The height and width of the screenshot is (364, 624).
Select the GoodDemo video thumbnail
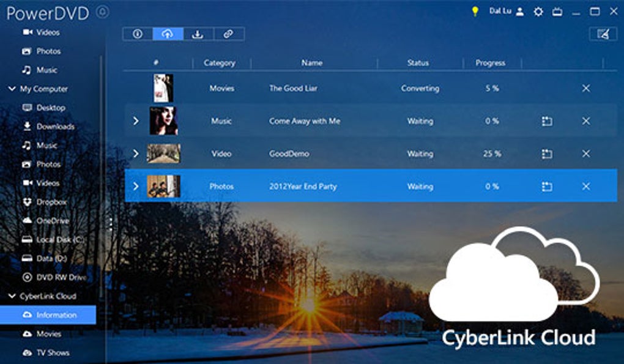point(163,154)
